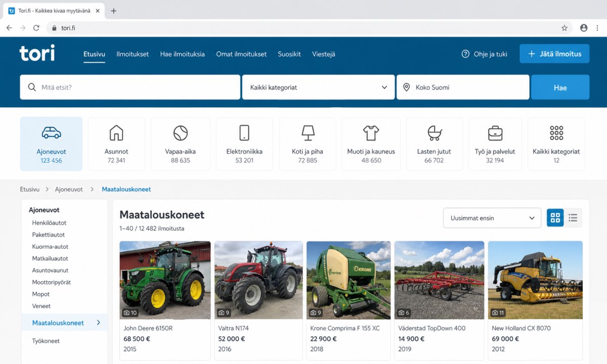Click the Krone Comprima F 155 XC title
Viewport: 607px width, 364px height.
pos(345,328)
